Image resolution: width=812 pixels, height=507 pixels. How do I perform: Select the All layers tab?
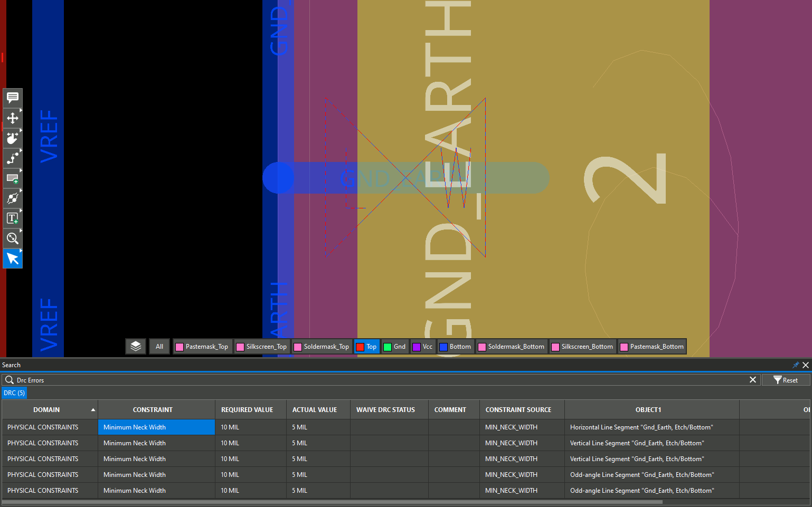(x=159, y=346)
